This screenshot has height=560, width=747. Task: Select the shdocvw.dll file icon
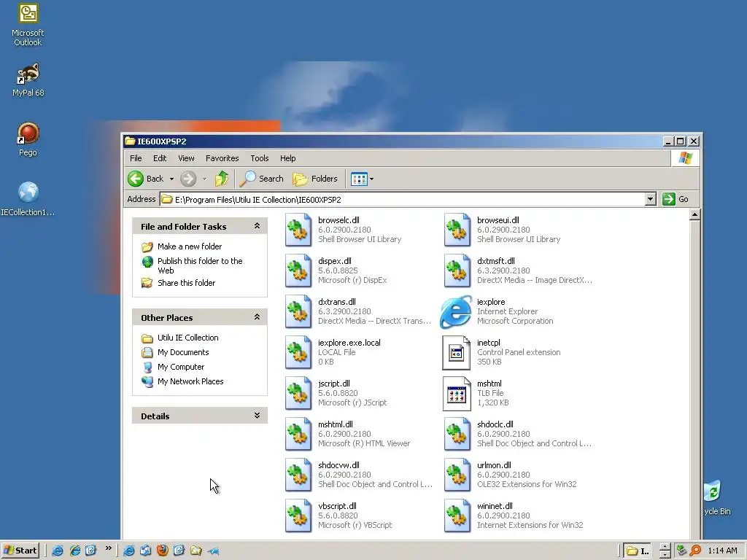click(x=298, y=475)
